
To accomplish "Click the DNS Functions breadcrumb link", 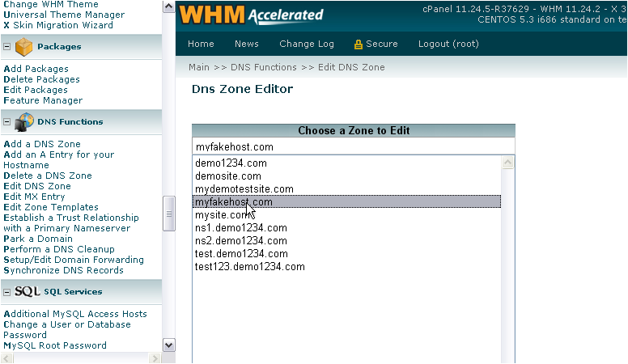I will (264, 67).
